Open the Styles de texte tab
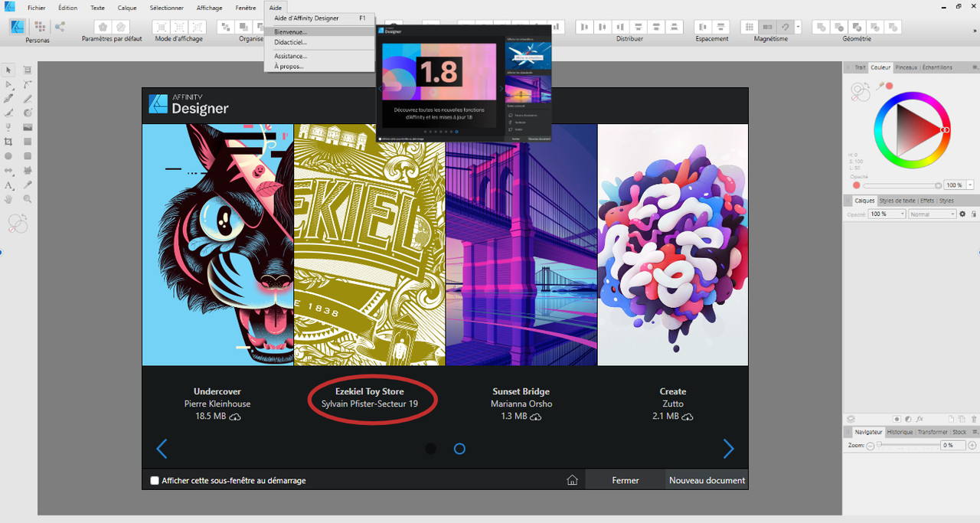The width and height of the screenshot is (980, 523). tap(897, 201)
